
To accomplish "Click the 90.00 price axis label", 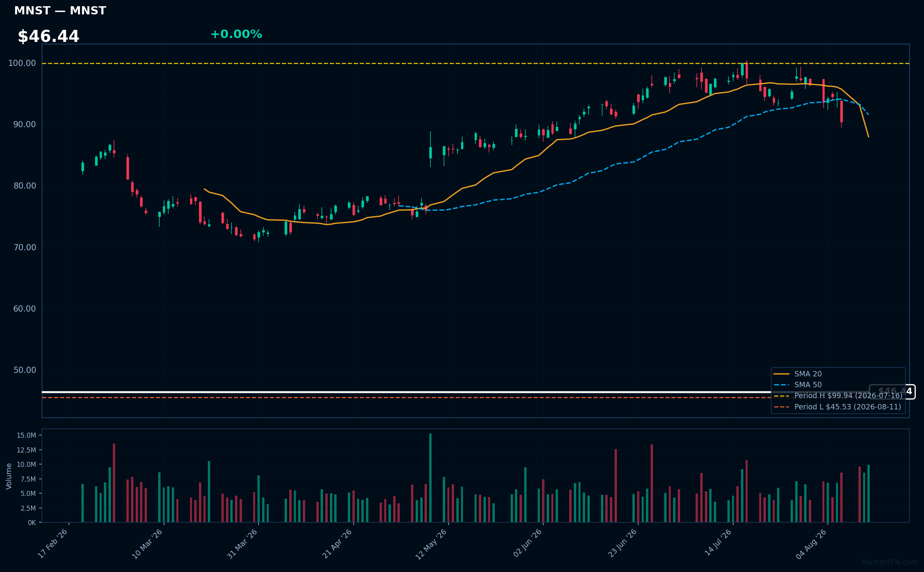I will (x=24, y=125).
